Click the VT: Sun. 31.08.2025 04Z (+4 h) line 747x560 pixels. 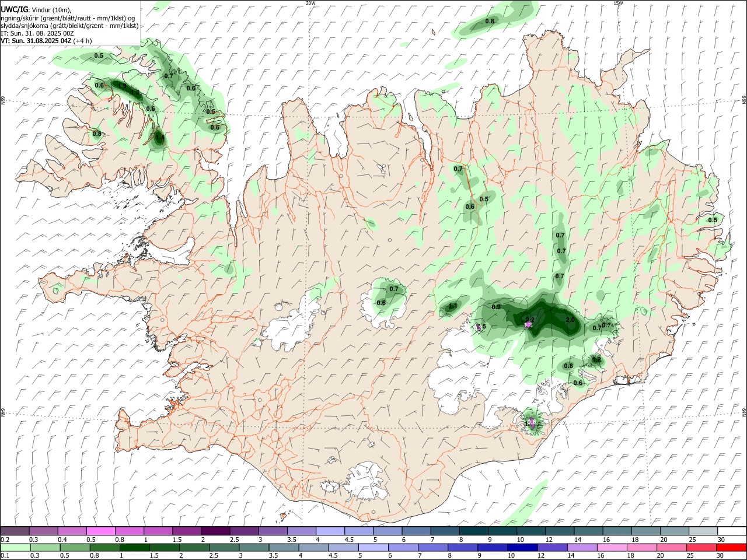(46, 41)
